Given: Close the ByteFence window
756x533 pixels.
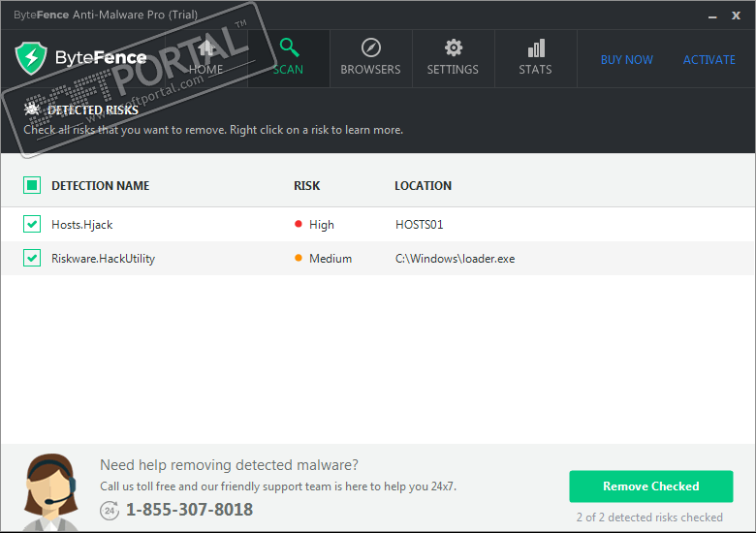Looking at the screenshot, I should click(736, 16).
